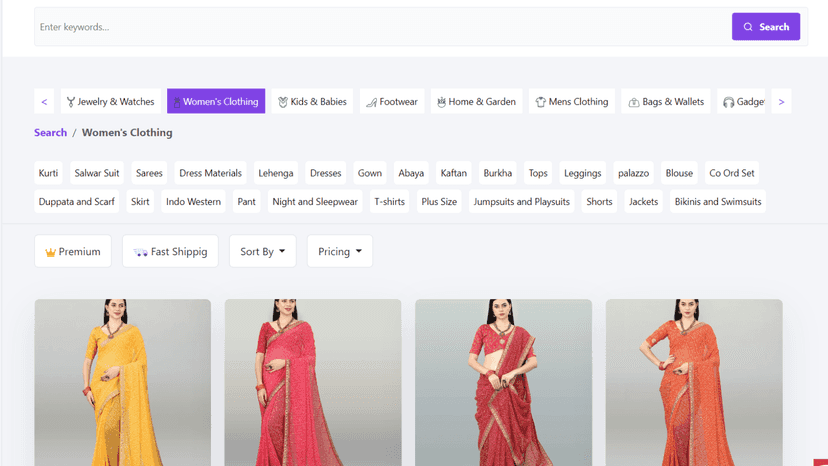Image resolution: width=828 pixels, height=466 pixels.
Task: Toggle the Premium filter
Action: [73, 251]
